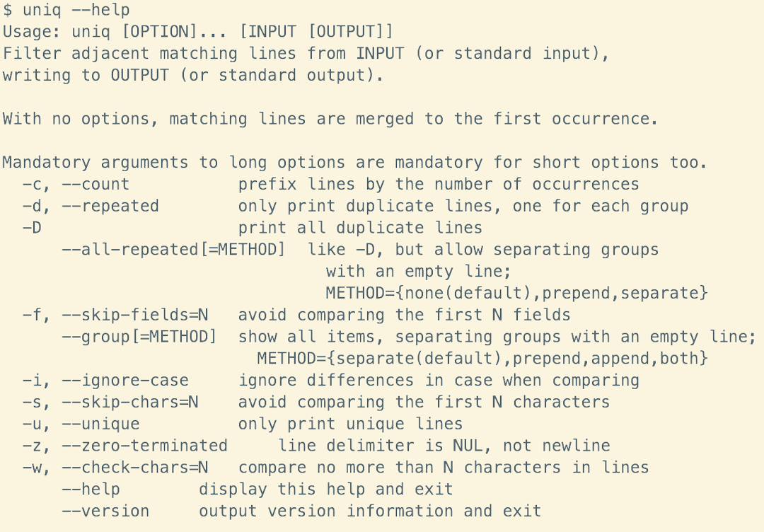Click the '--check-chars=N' option text

(135, 468)
